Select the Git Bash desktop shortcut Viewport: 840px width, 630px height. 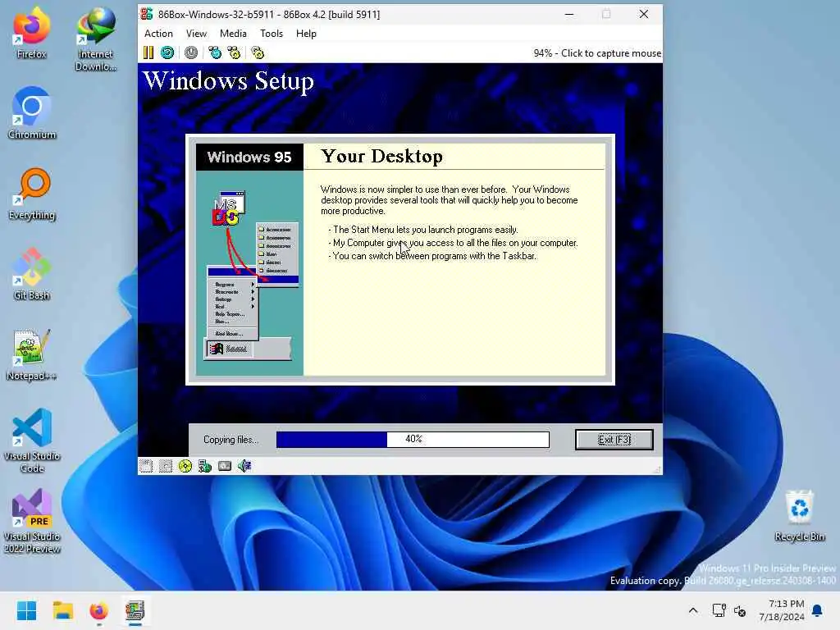(32, 274)
